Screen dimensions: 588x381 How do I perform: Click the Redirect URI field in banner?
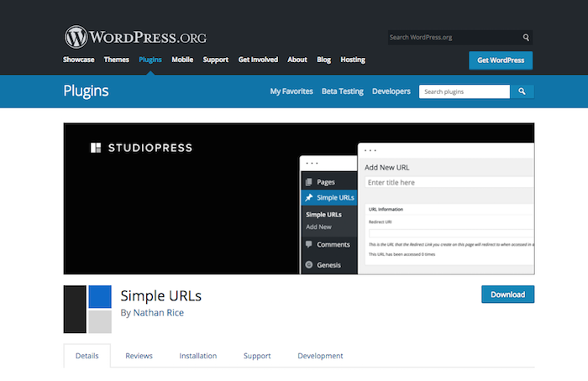pyautogui.click(x=451, y=233)
